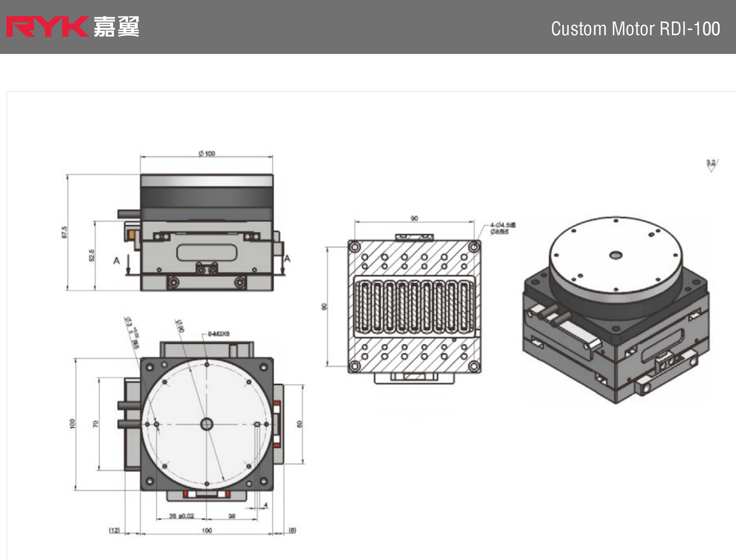Select the side elevation view of the motor
The height and width of the screenshot is (560, 736).
[x=207, y=233]
